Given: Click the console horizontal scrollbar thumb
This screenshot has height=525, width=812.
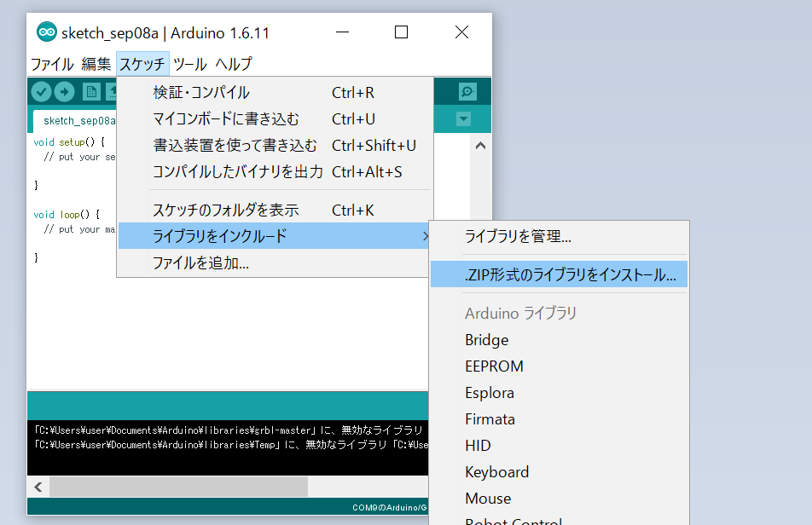Looking at the screenshot, I should click(178, 487).
